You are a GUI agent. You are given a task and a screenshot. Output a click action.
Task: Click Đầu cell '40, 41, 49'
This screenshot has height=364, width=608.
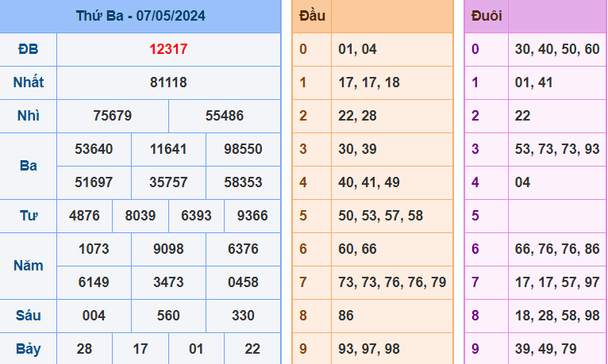tap(369, 182)
